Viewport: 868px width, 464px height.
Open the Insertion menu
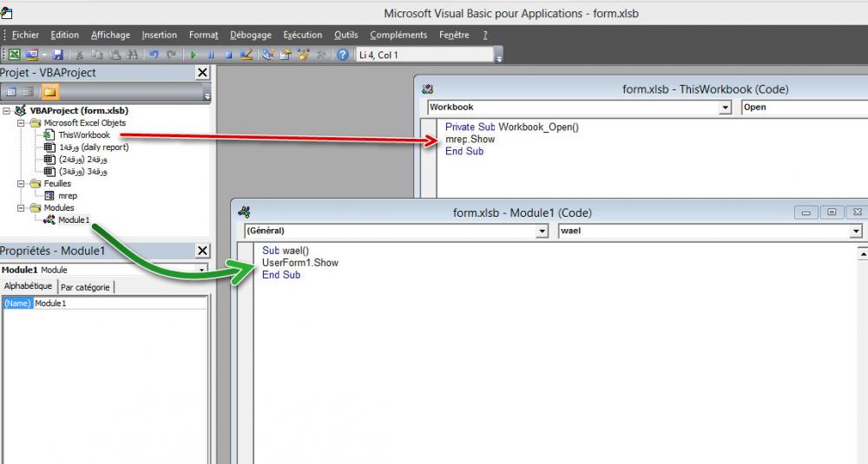pyautogui.click(x=160, y=35)
